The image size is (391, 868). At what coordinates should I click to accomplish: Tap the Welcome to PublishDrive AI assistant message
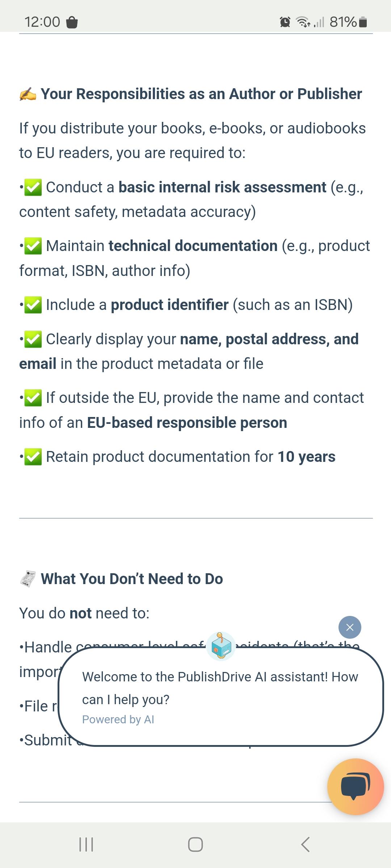(x=220, y=688)
